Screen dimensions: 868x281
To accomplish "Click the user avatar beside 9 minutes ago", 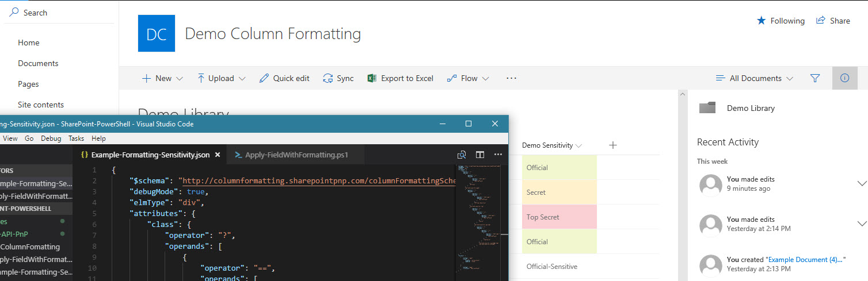I will (x=710, y=185).
